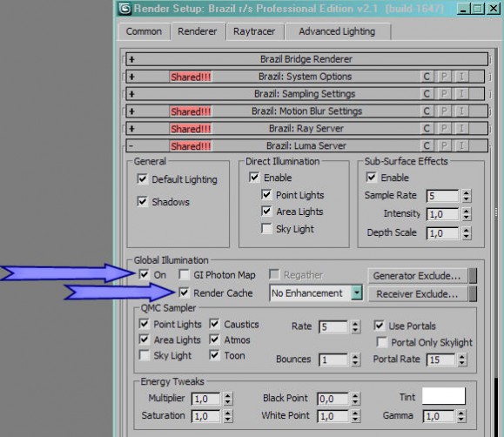This screenshot has height=437, width=504.
Task: Click the White Point value field
Action: tap(333, 416)
